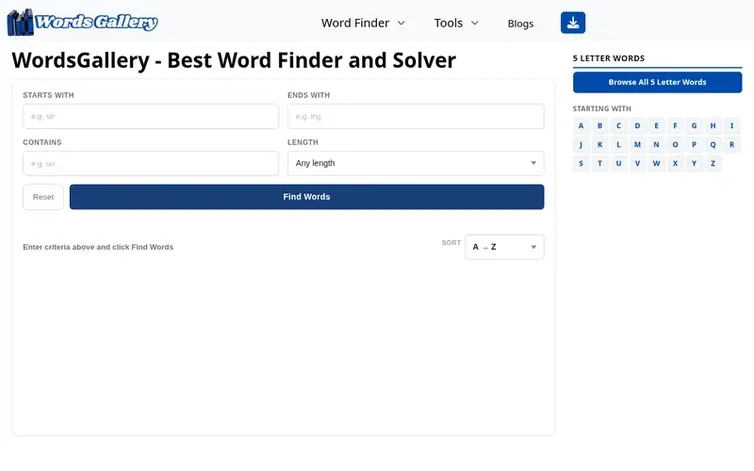The width and height of the screenshot is (754, 471).
Task: Focus the Contains input field
Action: click(151, 164)
